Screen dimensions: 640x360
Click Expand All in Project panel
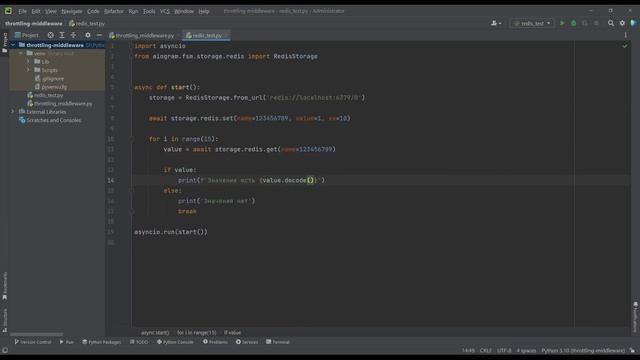coord(62,35)
